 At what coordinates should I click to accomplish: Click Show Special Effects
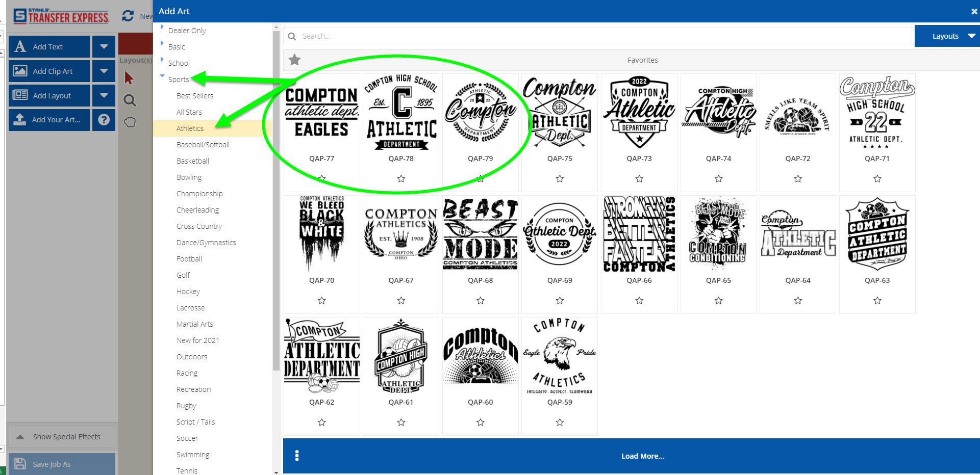61,436
